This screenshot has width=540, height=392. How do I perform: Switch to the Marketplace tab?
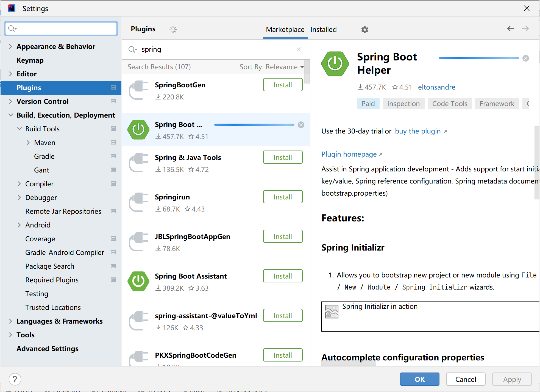tap(285, 30)
